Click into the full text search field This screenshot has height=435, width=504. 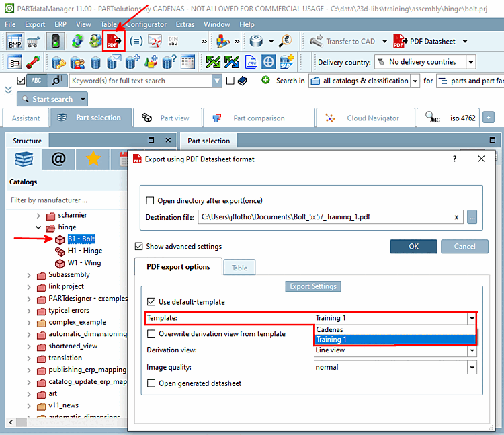(141, 81)
